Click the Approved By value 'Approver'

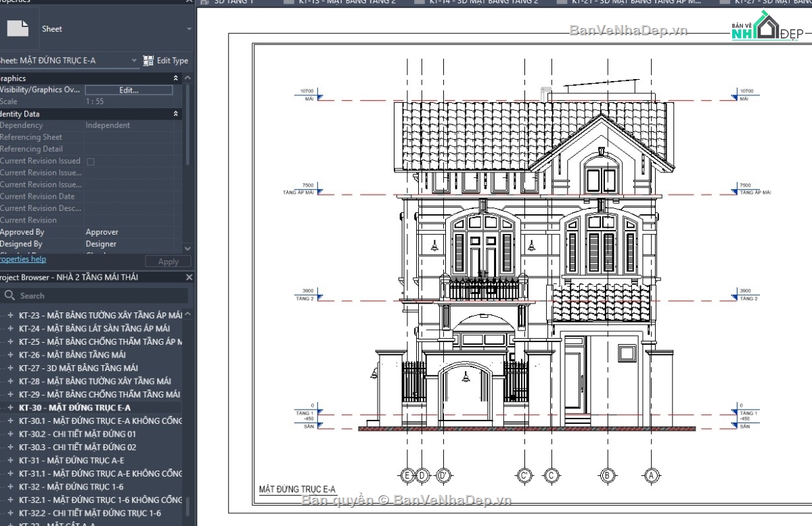101,232
